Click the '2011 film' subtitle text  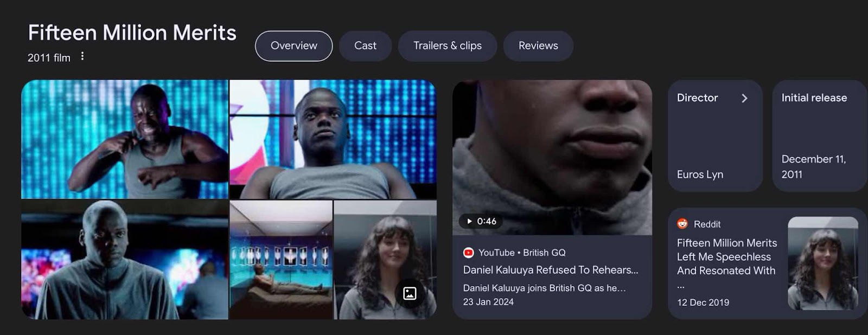coord(49,57)
